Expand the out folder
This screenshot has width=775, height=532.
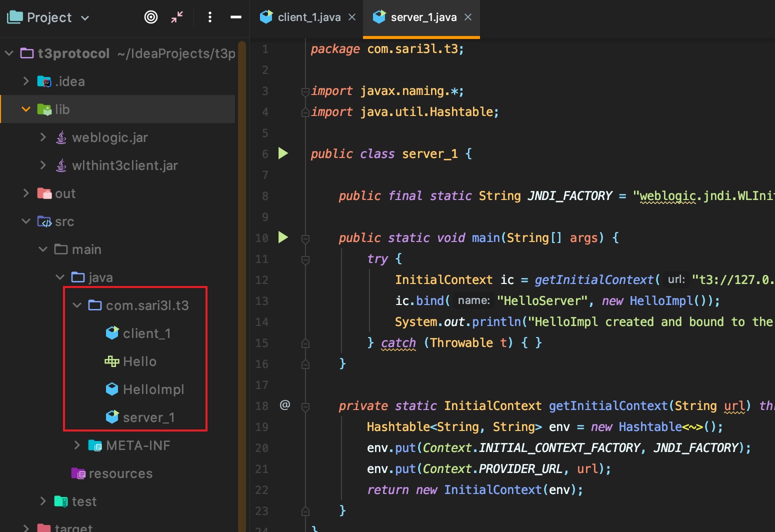click(x=26, y=193)
